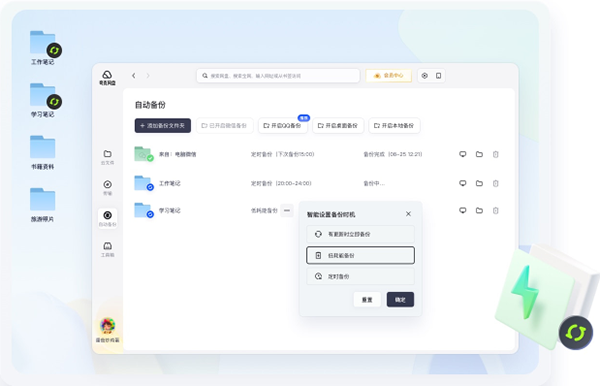This screenshot has height=386, width=600.
Task: Click 定时备份 (20:00-24:00) text
Action: [281, 183]
